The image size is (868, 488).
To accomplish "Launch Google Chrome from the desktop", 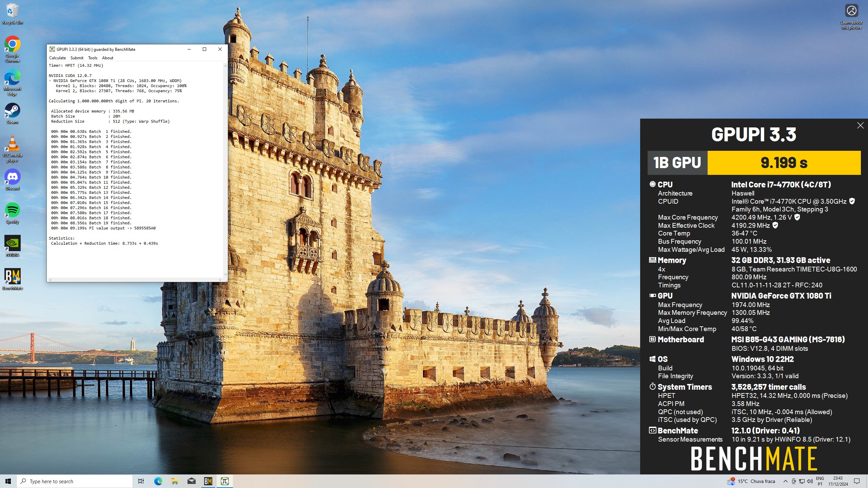I will 12,49.
